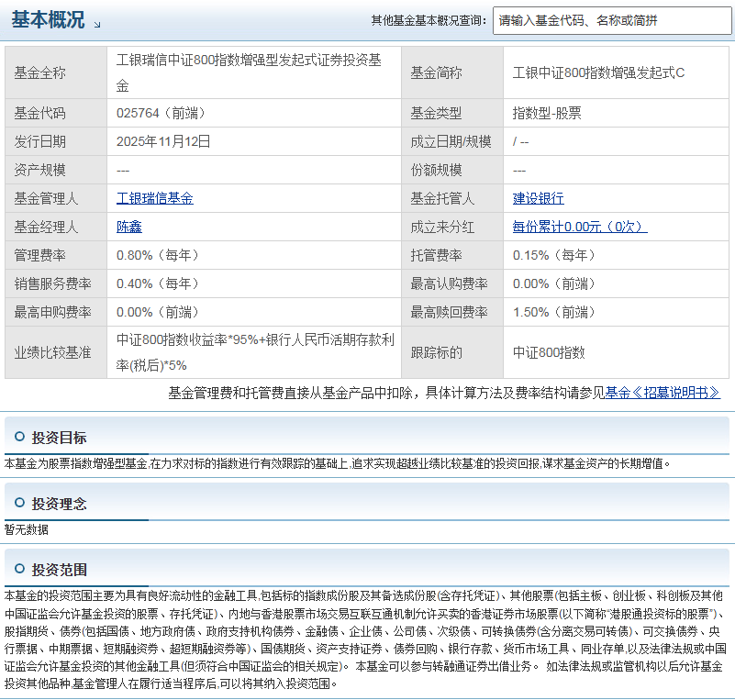Click the 份额规模 label cell
The height and width of the screenshot is (700, 735).
(452, 170)
